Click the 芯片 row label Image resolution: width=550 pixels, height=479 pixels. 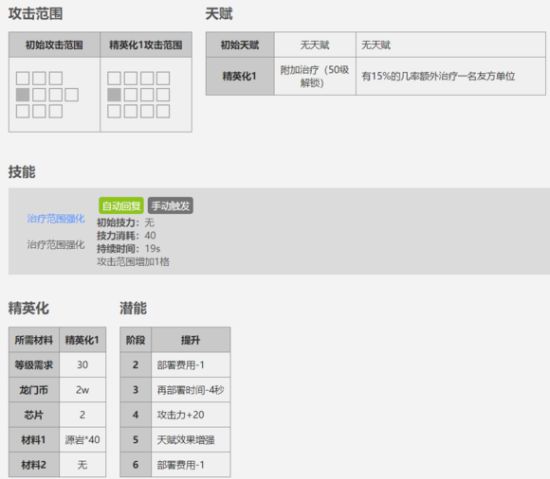tap(34, 415)
